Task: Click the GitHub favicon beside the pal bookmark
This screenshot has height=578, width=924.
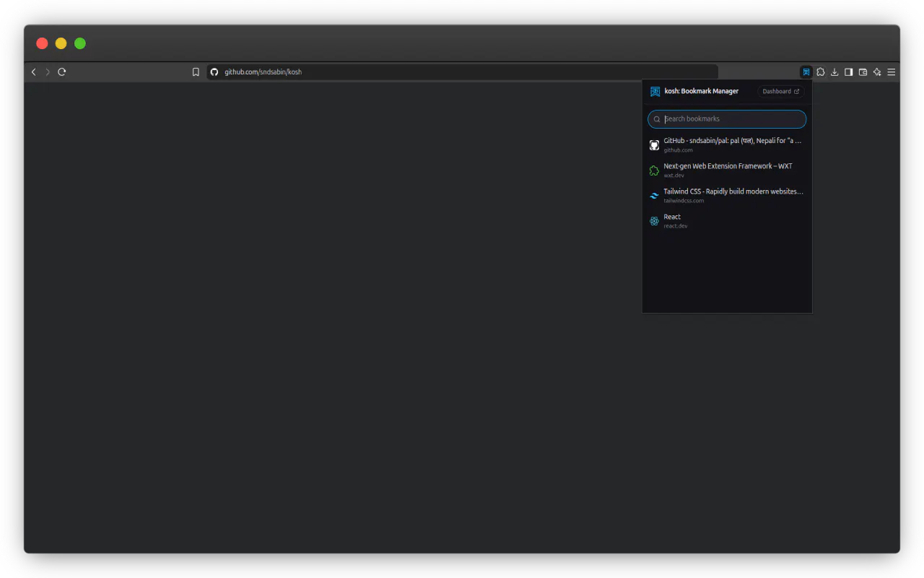Action: point(654,145)
